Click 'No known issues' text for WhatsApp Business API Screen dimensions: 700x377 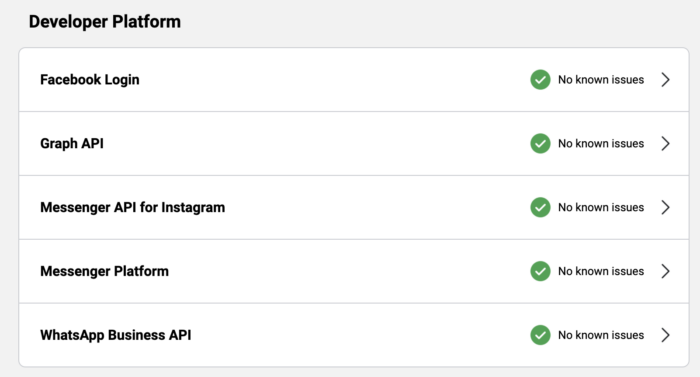coord(601,335)
